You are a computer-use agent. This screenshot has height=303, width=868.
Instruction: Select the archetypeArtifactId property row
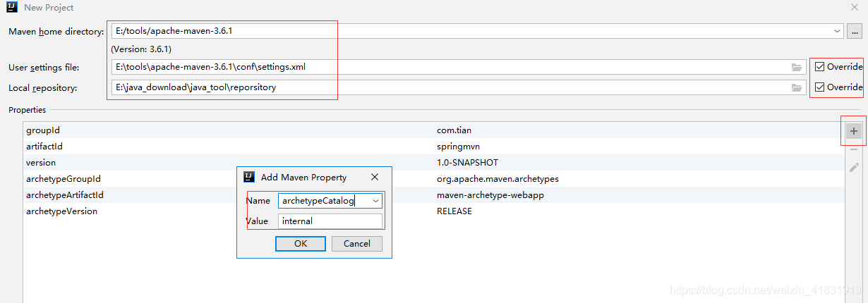433,195
